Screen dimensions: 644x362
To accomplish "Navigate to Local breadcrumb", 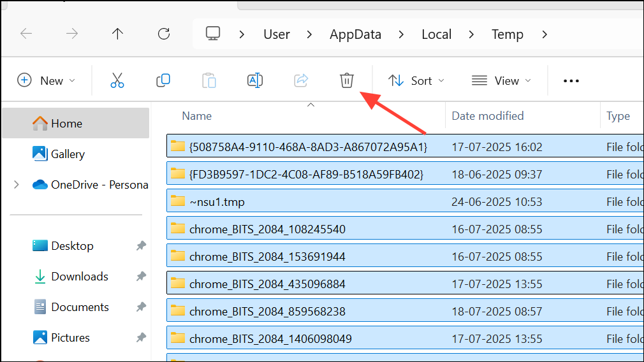I will 436,34.
